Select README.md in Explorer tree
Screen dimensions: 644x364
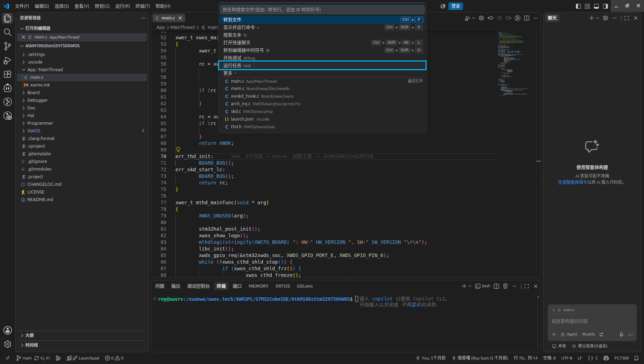tap(82, 200)
